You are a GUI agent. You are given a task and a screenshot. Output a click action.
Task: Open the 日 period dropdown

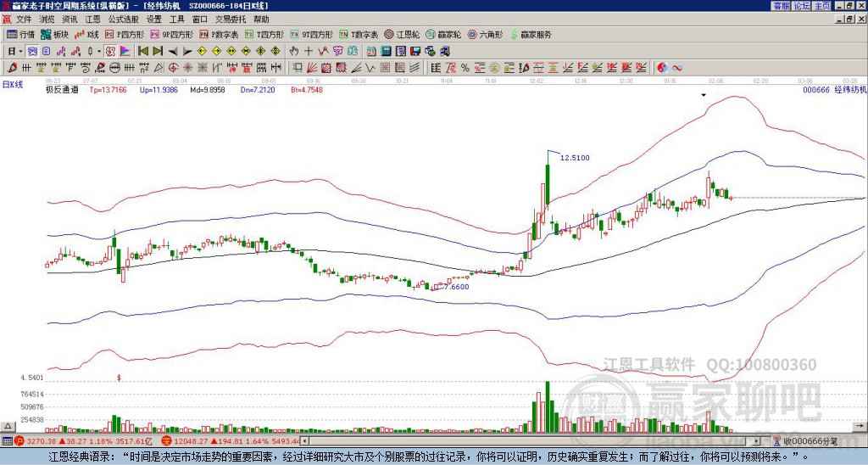click(x=14, y=52)
